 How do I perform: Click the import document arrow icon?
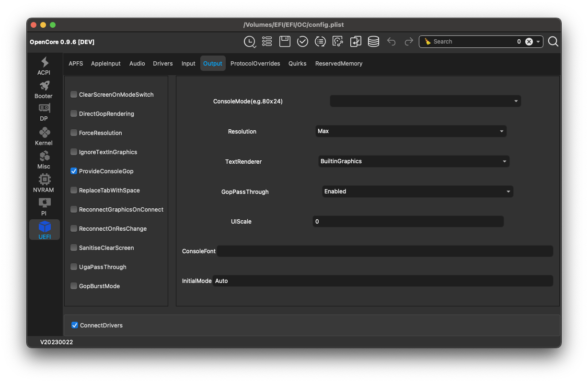tap(356, 42)
